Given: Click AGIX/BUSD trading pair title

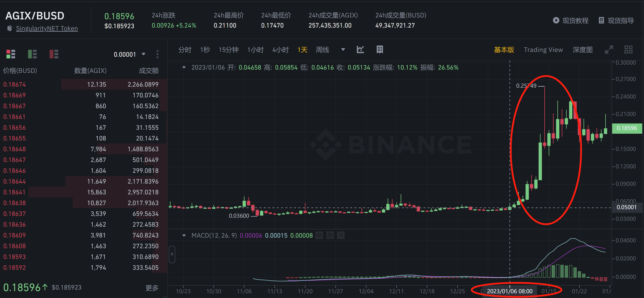Looking at the screenshot, I should tap(35, 16).
